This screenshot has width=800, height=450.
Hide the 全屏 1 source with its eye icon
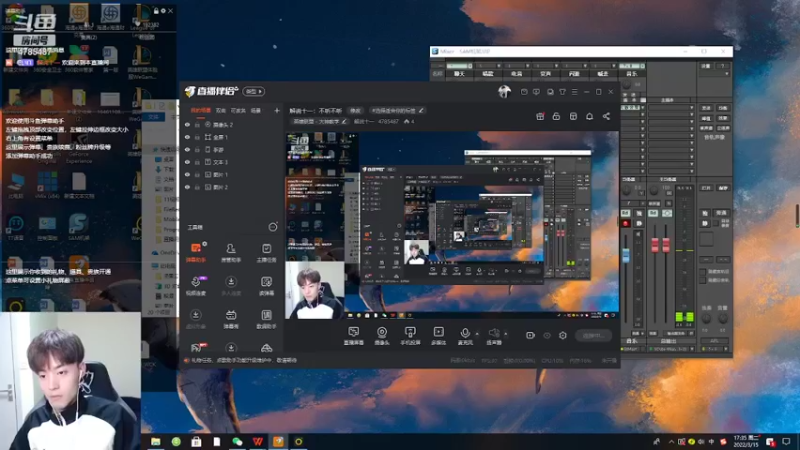[187, 137]
